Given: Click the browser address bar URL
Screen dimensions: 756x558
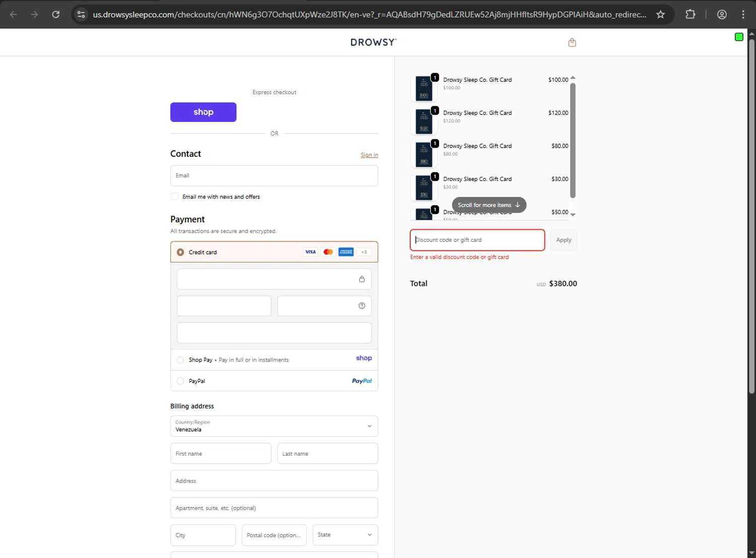Looking at the screenshot, I should (369, 15).
